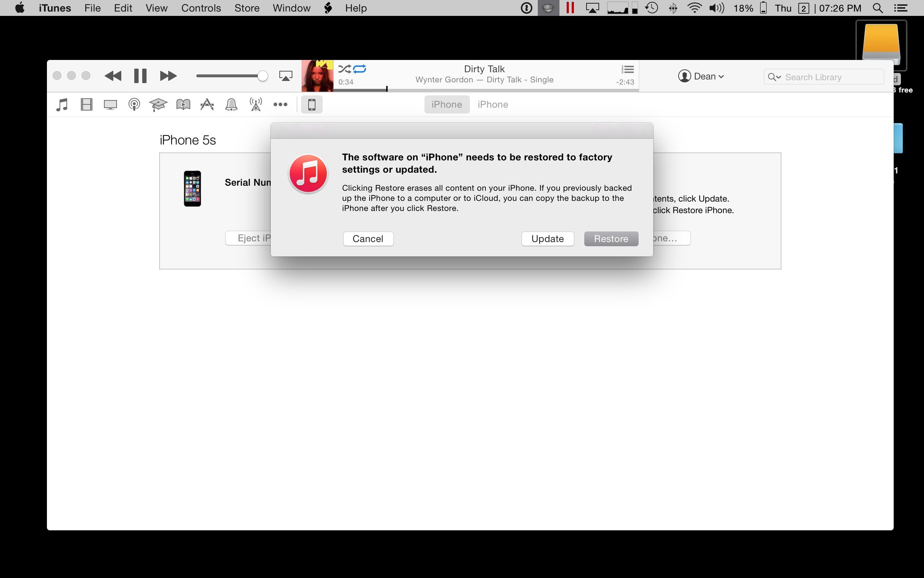Click Update in the dialog
The width and height of the screenshot is (924, 578).
[548, 239]
